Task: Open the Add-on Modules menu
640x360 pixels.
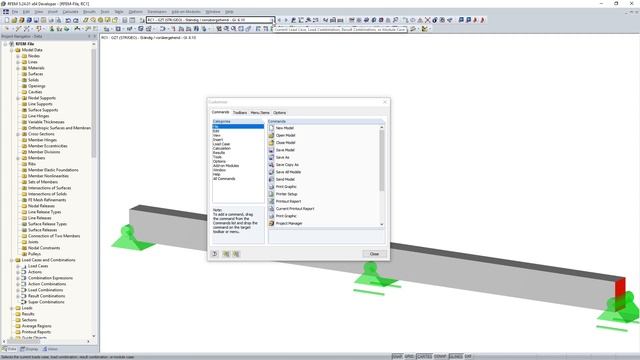Action: pyautogui.click(x=186, y=12)
